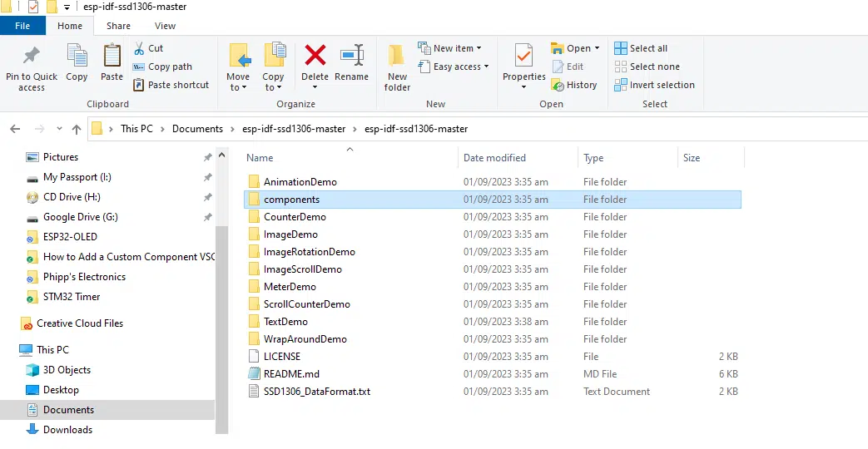This screenshot has width=868, height=449.
Task: Click Pin to Quick access icon
Action: (x=31, y=57)
